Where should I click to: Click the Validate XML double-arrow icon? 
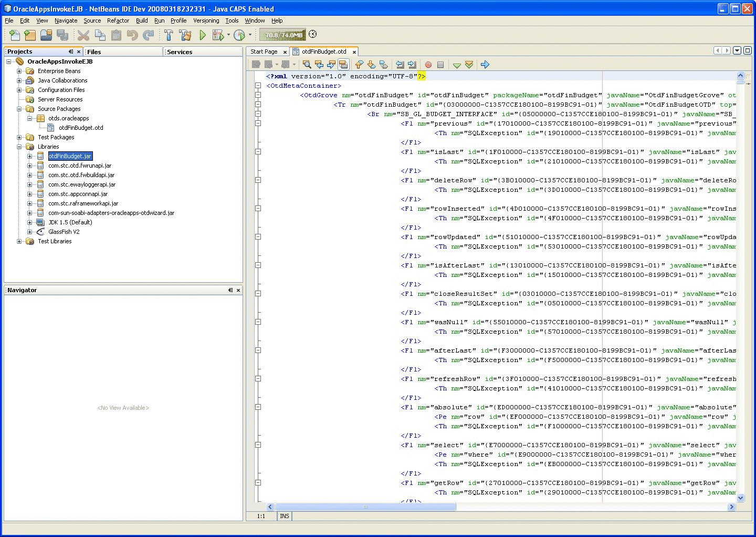pos(469,65)
